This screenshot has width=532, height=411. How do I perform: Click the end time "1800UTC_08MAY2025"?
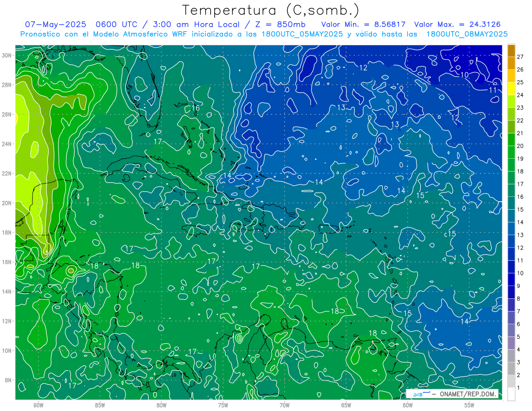click(x=467, y=34)
